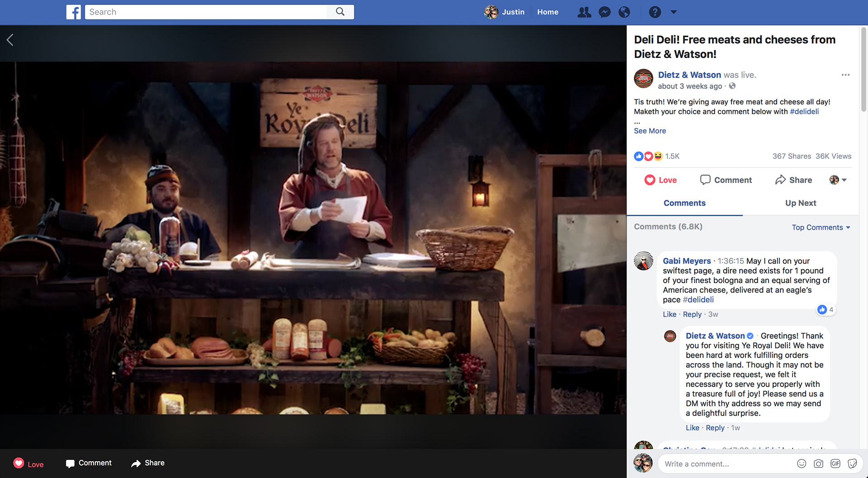Open the 3w timestamp on Gabi's comment

(x=713, y=314)
